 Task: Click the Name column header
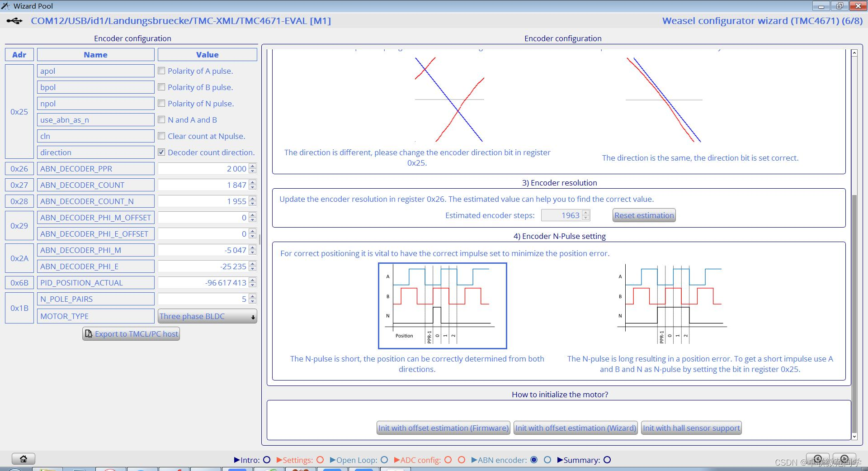point(95,55)
